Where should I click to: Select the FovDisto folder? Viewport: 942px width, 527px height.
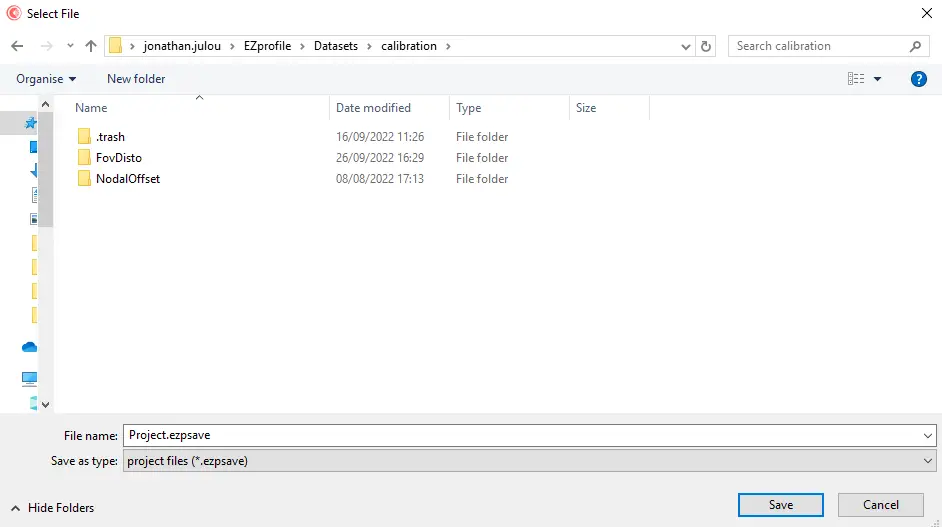(x=118, y=158)
